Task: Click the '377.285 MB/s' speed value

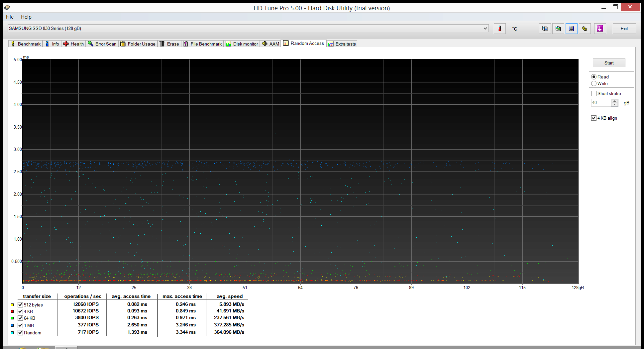Action: coord(229,325)
